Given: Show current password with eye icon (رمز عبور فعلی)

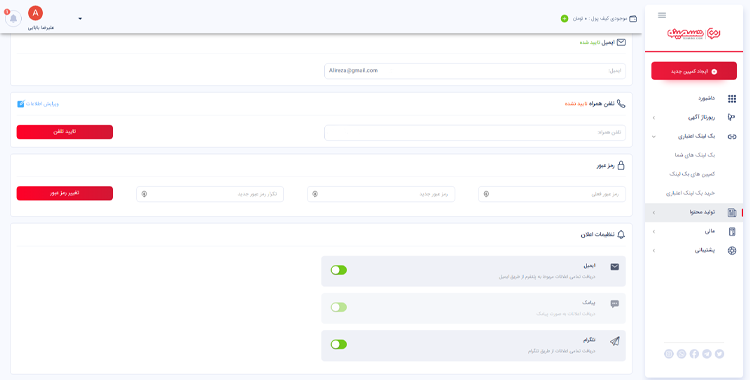Looking at the screenshot, I should click(x=486, y=194).
